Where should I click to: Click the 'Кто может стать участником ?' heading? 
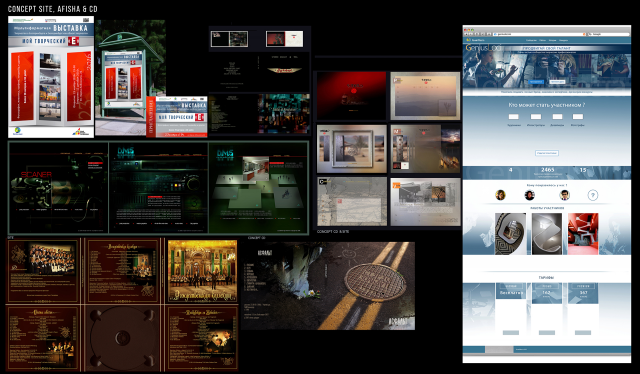click(547, 105)
